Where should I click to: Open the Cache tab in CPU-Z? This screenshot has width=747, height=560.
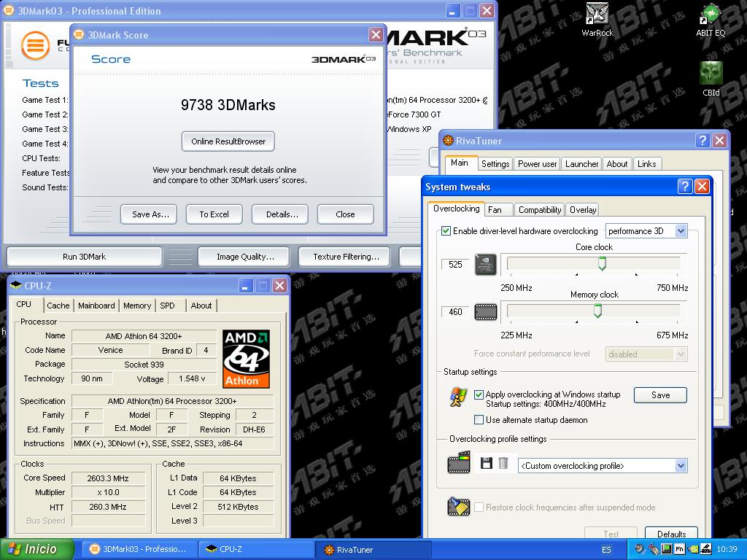[x=58, y=306]
